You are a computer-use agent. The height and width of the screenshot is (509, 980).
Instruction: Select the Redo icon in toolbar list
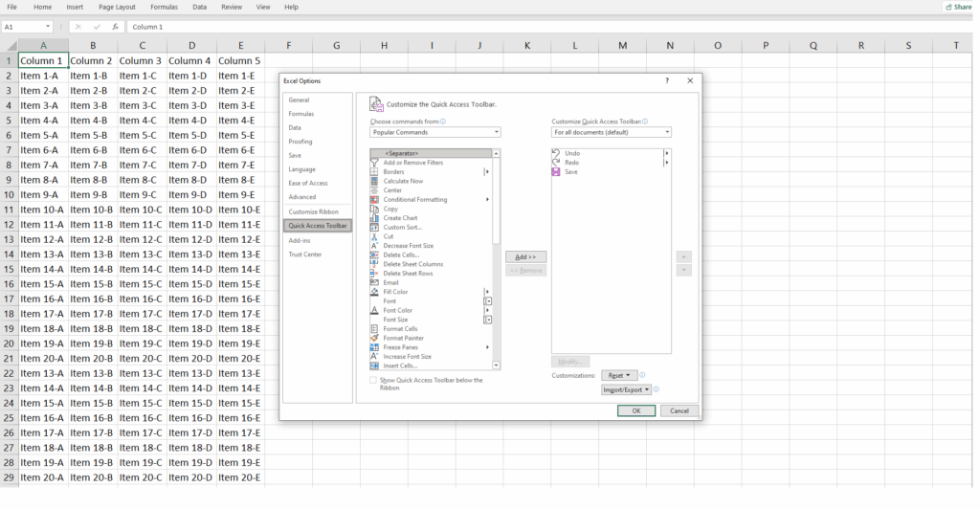(x=556, y=163)
